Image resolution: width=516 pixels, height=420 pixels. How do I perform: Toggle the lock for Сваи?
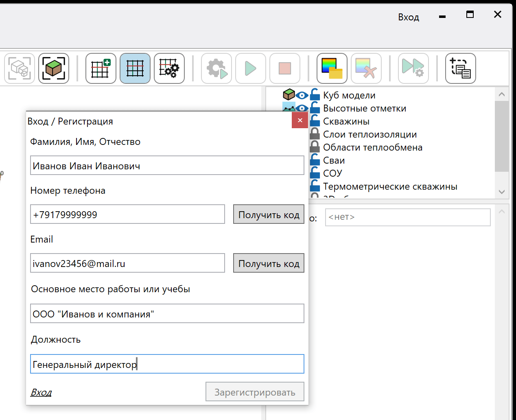click(x=315, y=160)
